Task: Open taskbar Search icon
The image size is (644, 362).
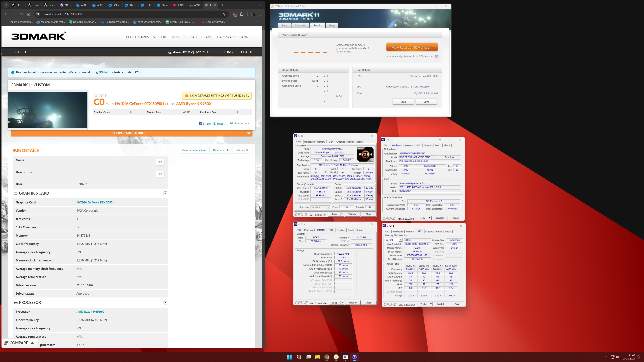Action: tap(299, 357)
